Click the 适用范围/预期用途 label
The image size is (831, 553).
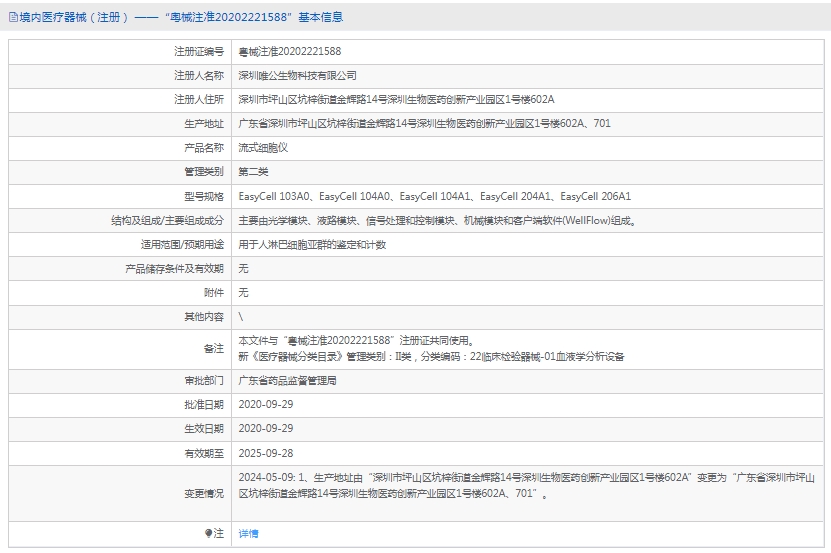click(182, 244)
